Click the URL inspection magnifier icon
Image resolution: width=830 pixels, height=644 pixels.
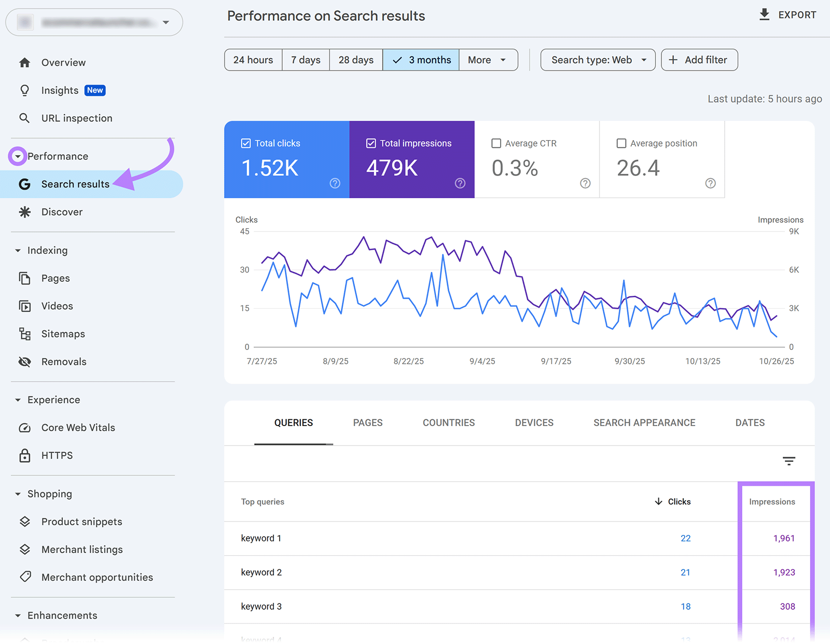pyautogui.click(x=24, y=118)
